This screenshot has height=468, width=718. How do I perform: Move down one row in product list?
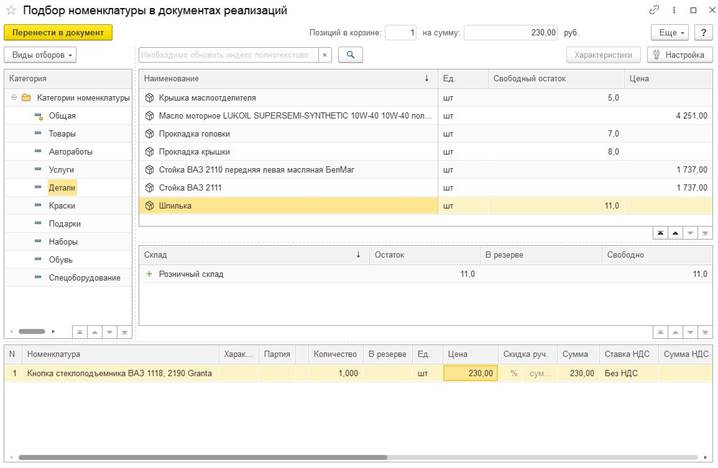click(x=690, y=234)
